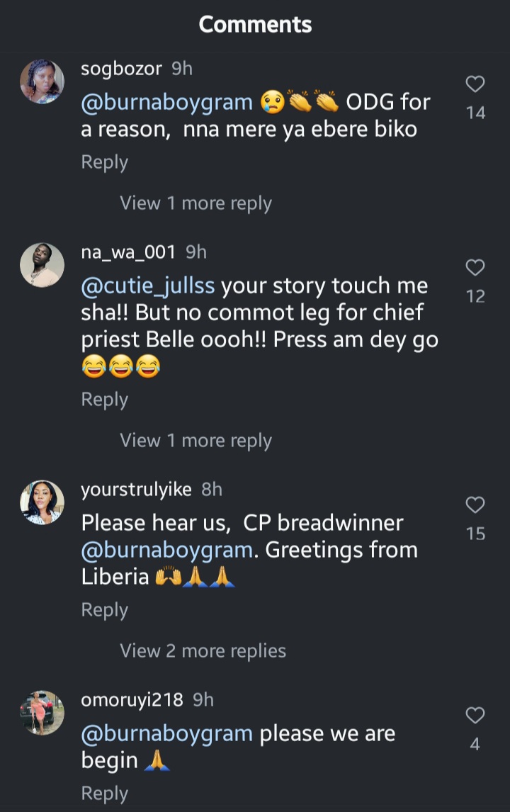510x812 pixels.
Task: Tap yourstrulyike's profile photo
Action: pyautogui.click(x=42, y=502)
